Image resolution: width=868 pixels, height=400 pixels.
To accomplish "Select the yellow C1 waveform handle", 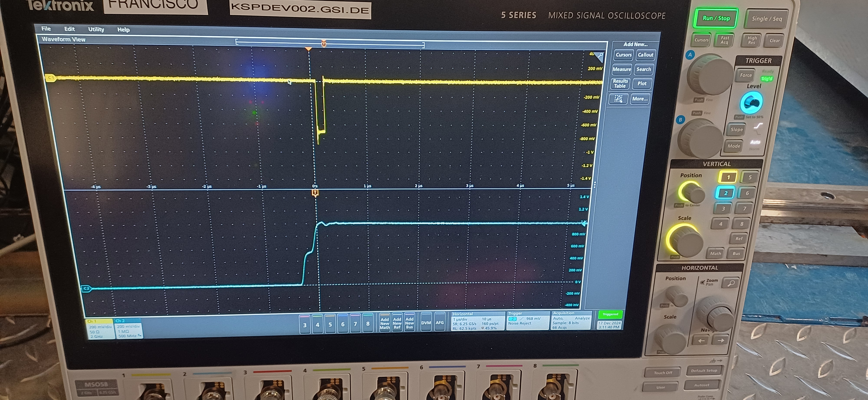I will 51,78.
